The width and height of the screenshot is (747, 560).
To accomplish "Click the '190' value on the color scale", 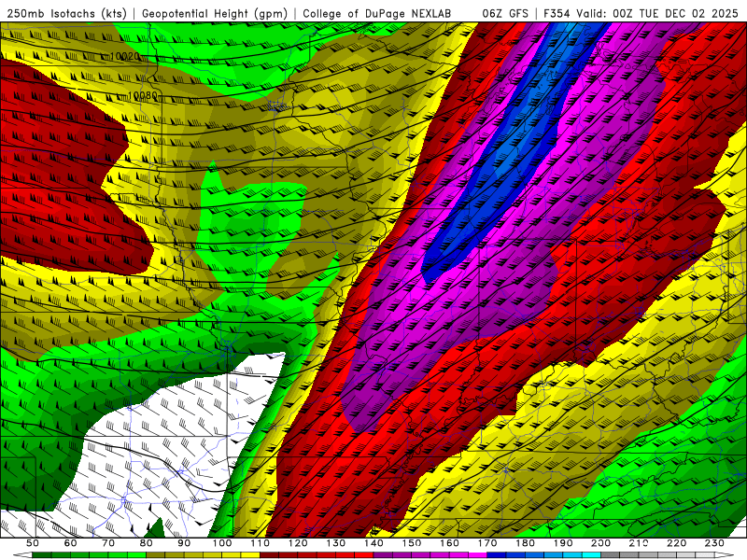I will (563, 543).
